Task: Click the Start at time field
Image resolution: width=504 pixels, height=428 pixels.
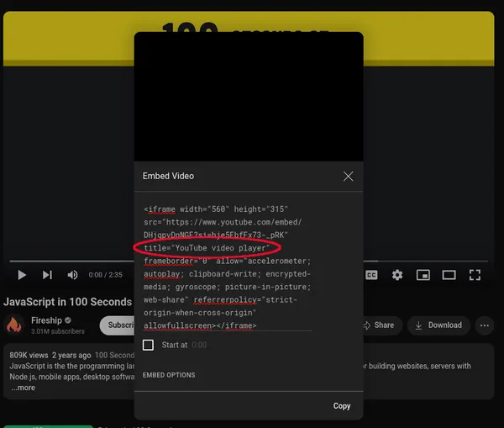Action: 199,345
